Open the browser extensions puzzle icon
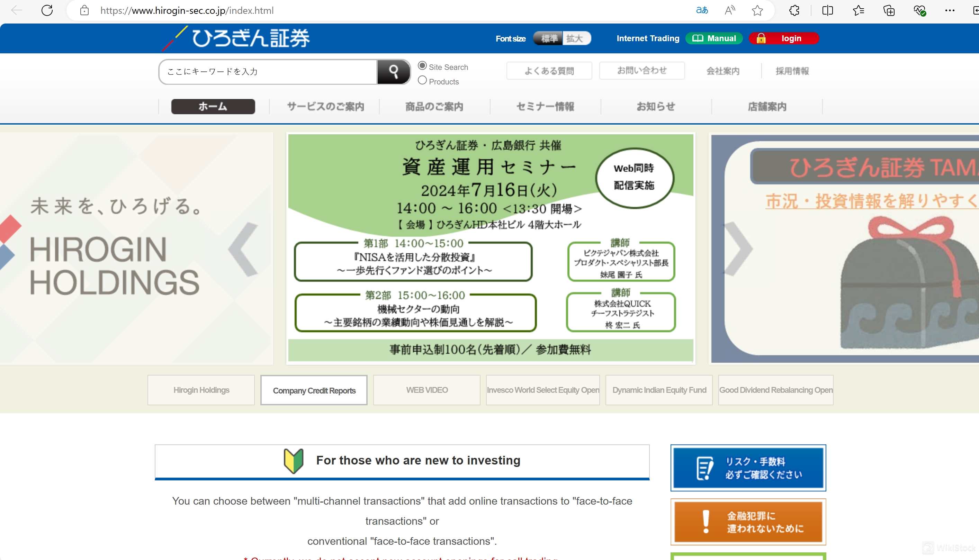The height and width of the screenshot is (560, 979). click(794, 10)
